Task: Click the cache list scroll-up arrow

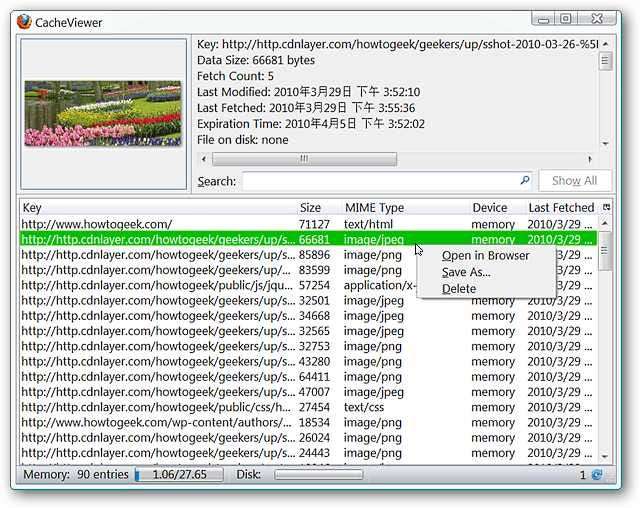Action: point(605,223)
